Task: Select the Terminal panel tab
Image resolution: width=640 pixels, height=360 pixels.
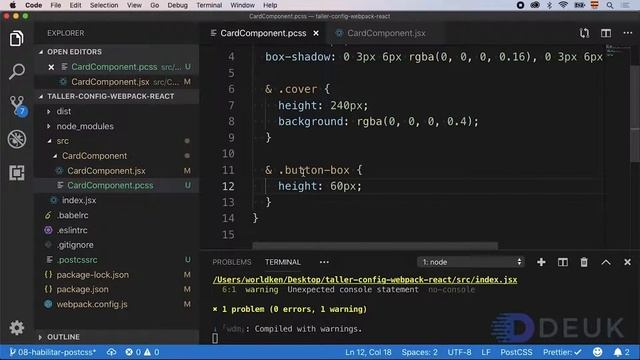Action: pos(282,262)
